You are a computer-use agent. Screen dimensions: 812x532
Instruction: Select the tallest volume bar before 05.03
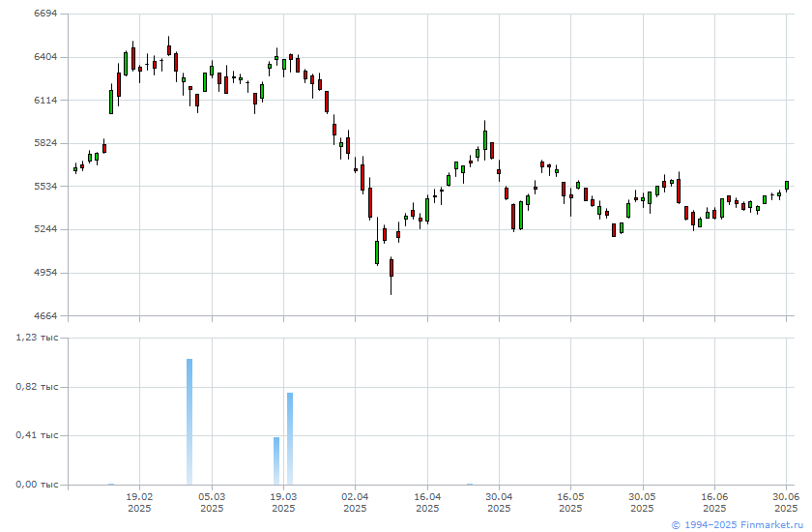[x=189, y=422]
